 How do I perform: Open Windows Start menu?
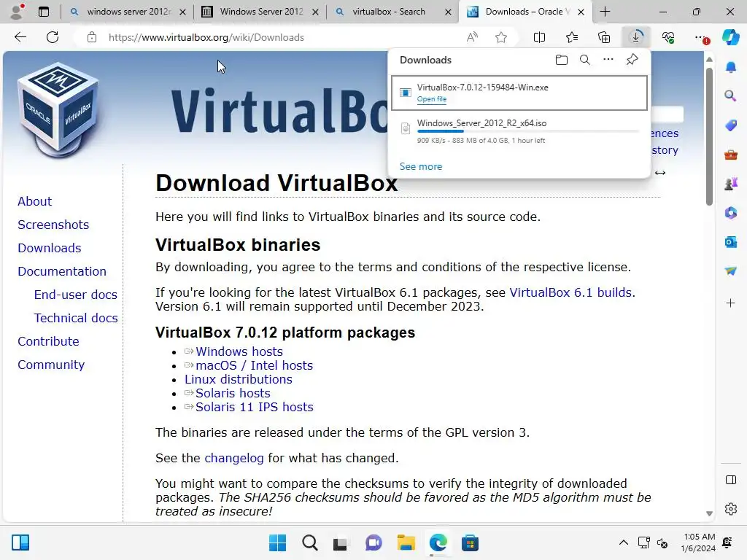point(277,542)
